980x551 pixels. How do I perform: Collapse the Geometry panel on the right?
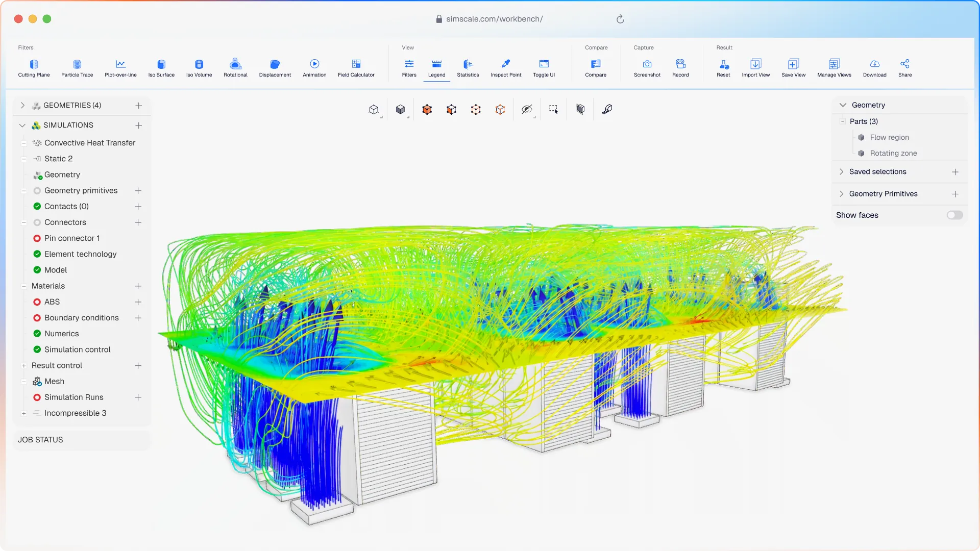[x=843, y=105]
